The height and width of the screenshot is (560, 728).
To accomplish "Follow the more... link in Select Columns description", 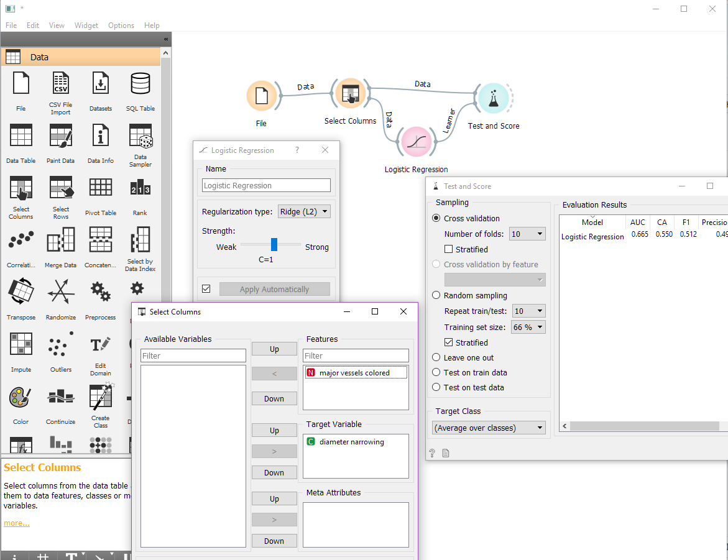I will point(16,523).
